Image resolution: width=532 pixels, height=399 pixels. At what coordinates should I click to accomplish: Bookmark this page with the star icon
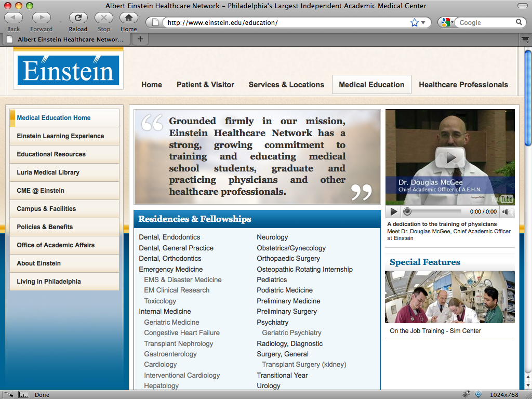tap(414, 23)
